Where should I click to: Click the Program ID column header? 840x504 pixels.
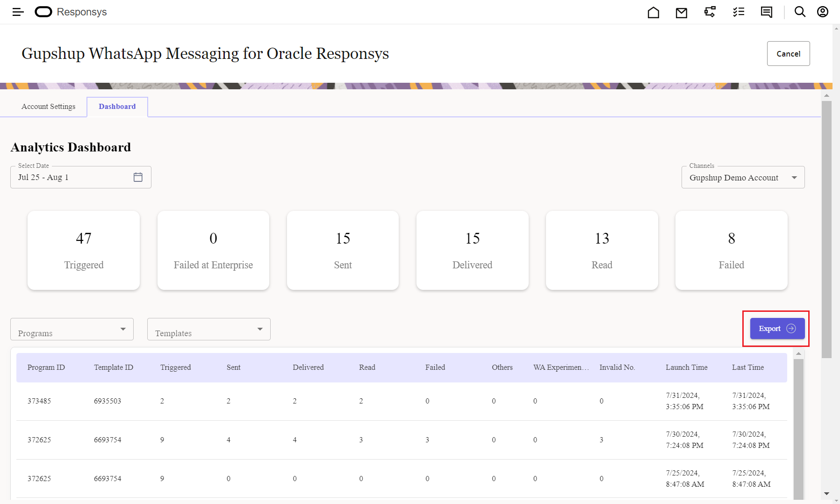pos(46,367)
